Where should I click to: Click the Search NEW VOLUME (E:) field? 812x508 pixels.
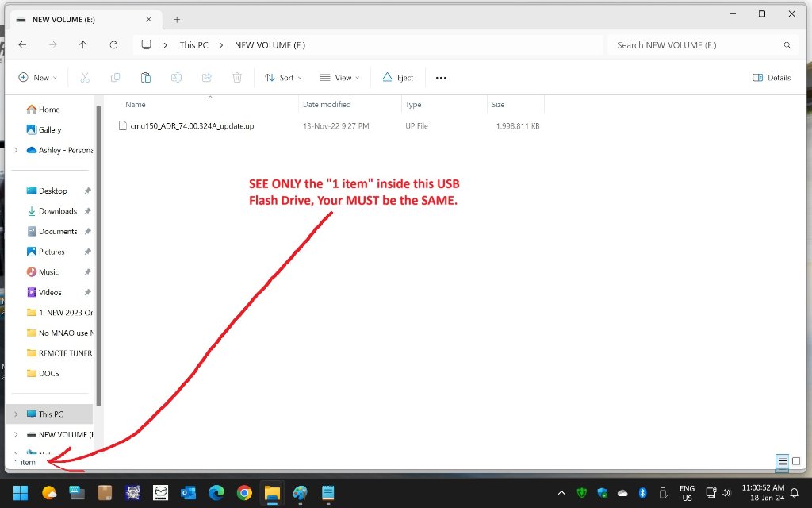(x=703, y=45)
